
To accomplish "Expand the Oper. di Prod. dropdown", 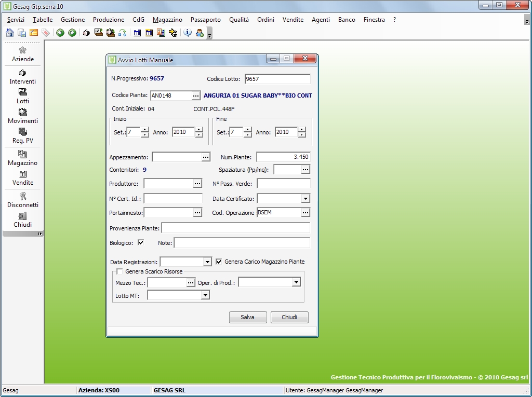I will coord(296,282).
